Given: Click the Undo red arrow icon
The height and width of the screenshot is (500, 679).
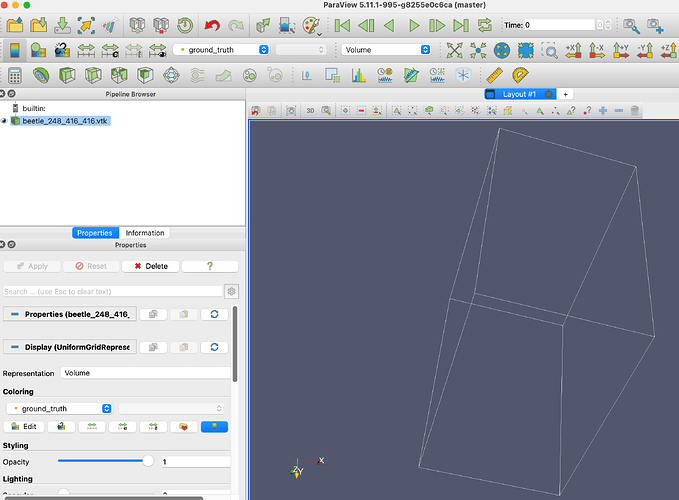Looking at the screenshot, I should (212, 26).
